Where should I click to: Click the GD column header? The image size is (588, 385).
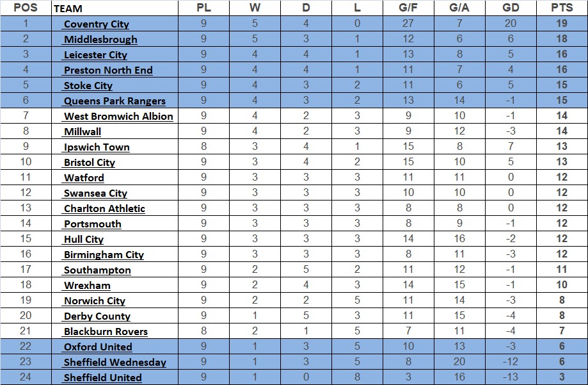[511, 8]
